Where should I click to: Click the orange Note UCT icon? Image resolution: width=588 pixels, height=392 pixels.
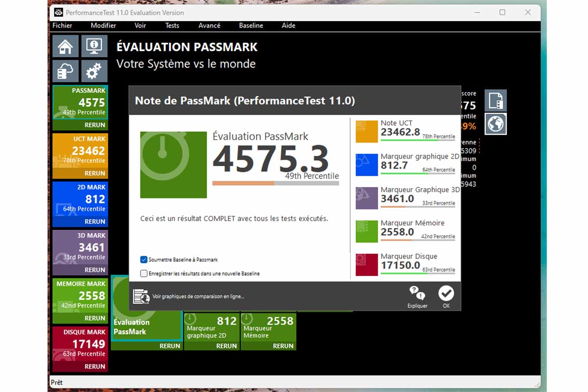[x=367, y=131]
